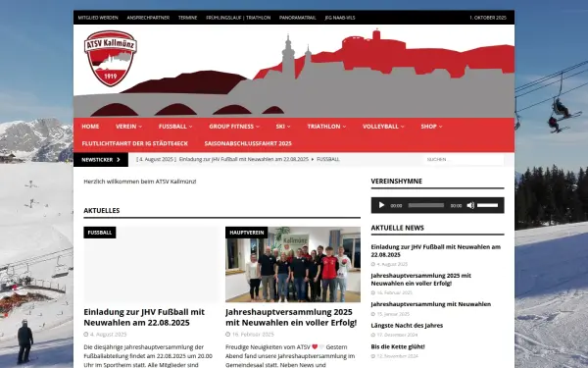
Task: Click the 17. Dezember 2024 sidebar date
Action: (397, 335)
